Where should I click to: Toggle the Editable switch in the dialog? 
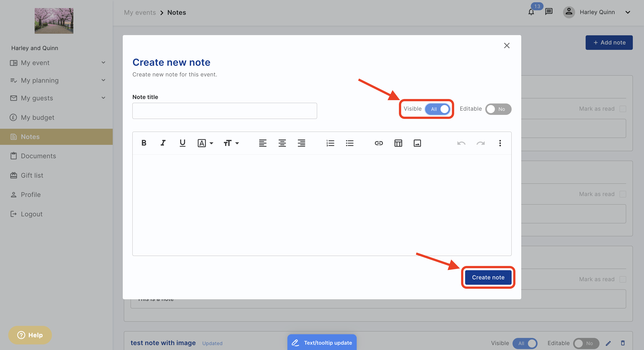point(498,109)
